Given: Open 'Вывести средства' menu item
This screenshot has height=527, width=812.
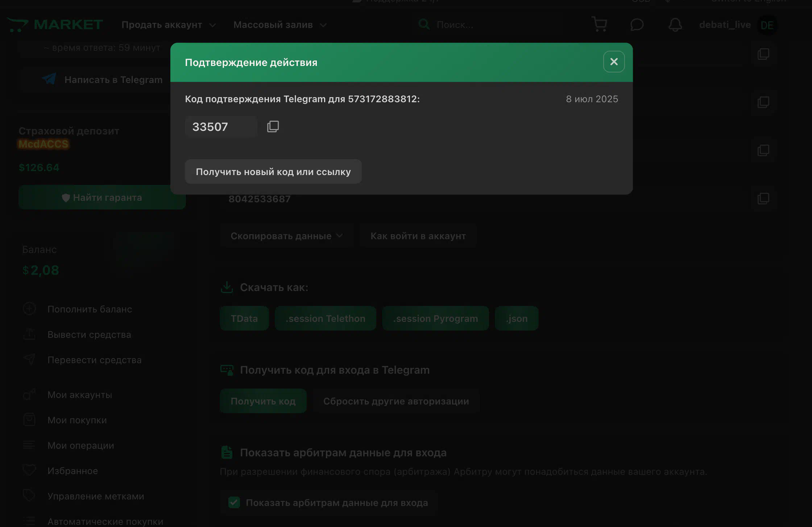Looking at the screenshot, I should pyautogui.click(x=89, y=335).
